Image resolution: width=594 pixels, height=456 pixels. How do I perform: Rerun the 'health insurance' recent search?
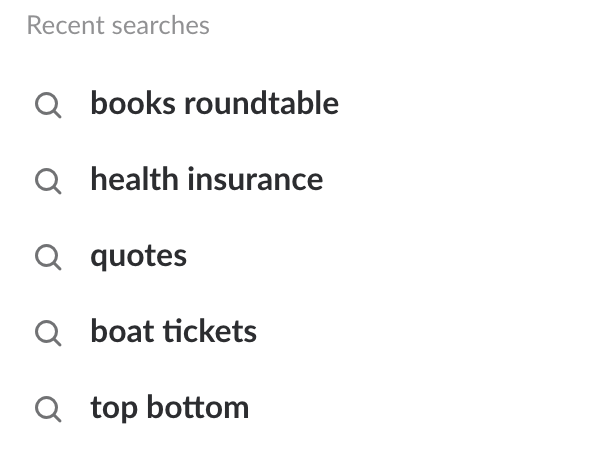tap(297, 179)
